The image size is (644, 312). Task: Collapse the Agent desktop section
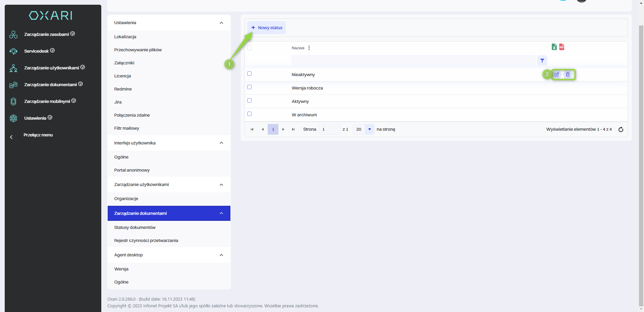[x=221, y=255]
